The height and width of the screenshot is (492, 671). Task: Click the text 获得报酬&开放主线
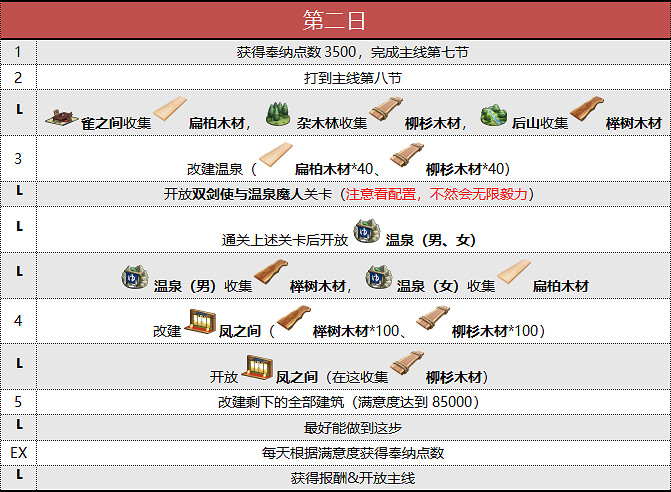click(353, 478)
